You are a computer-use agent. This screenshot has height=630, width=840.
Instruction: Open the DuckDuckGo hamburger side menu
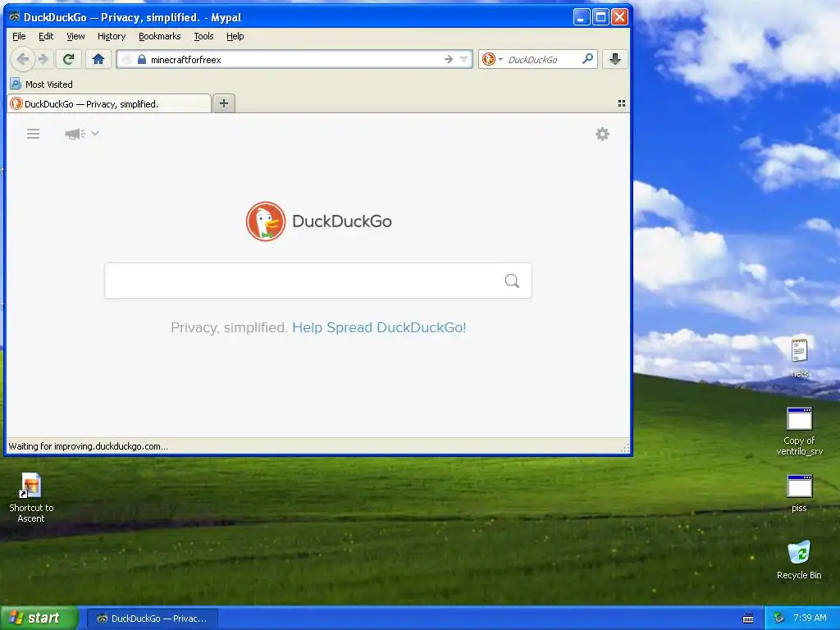click(33, 134)
